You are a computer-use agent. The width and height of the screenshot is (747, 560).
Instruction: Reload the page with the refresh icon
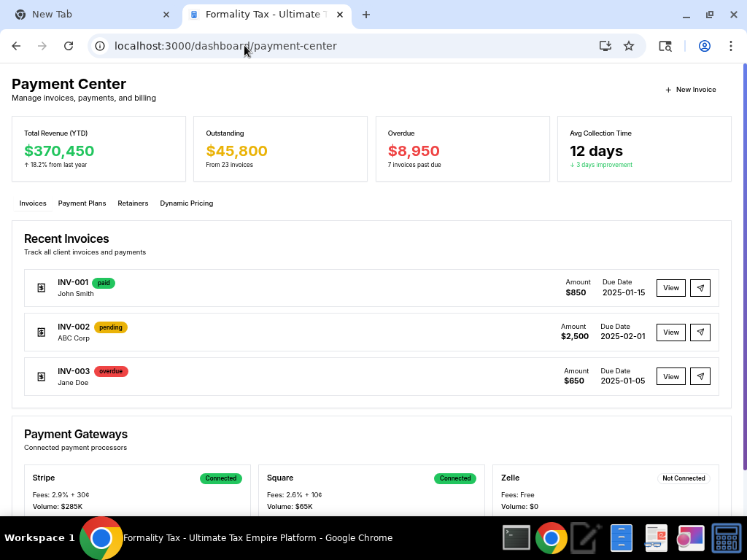coord(69,46)
